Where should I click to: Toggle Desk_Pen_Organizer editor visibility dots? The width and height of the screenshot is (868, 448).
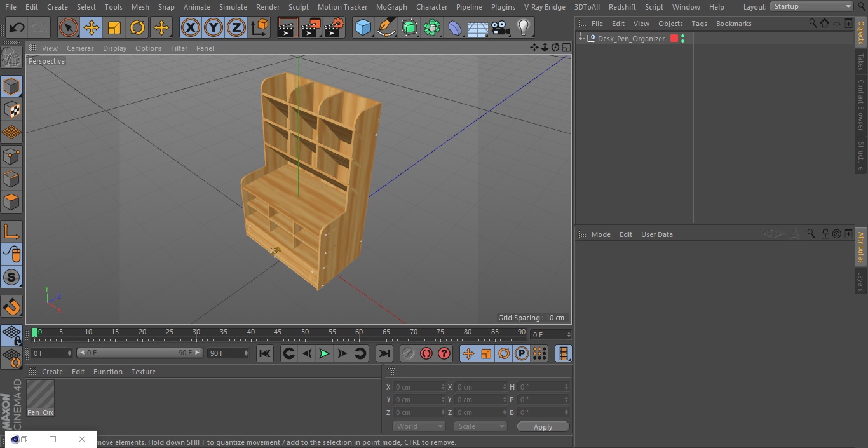point(683,39)
